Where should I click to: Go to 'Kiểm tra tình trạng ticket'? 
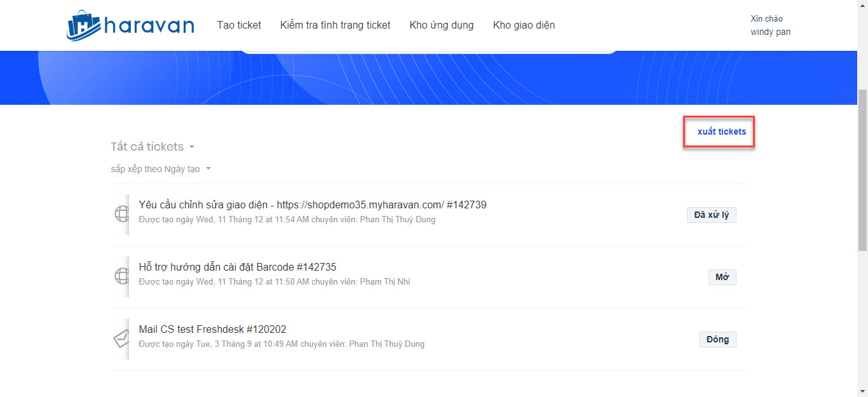(x=335, y=25)
